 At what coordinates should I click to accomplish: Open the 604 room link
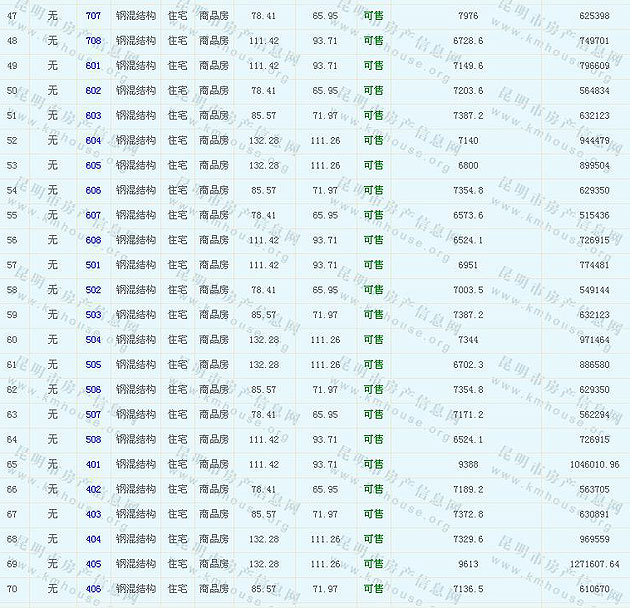click(93, 141)
